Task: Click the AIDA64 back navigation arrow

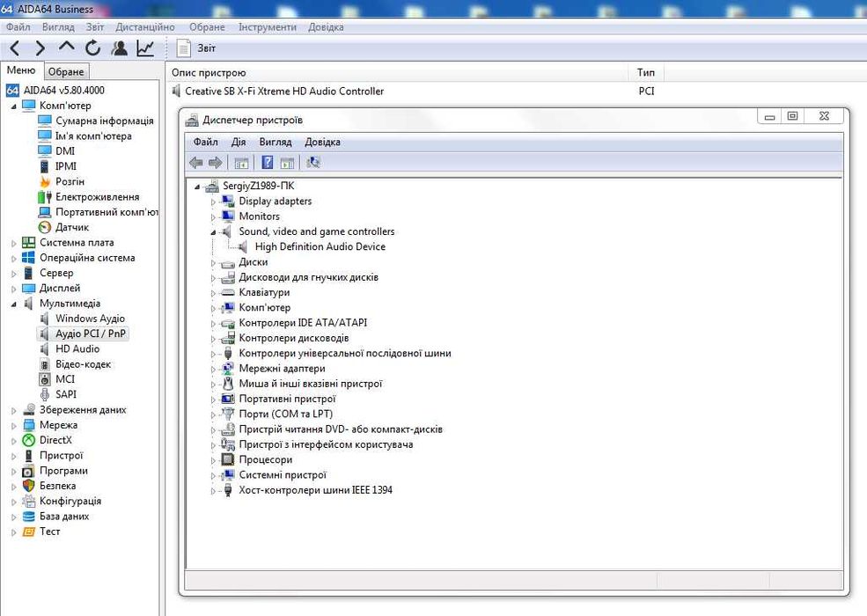Action: click(x=15, y=48)
